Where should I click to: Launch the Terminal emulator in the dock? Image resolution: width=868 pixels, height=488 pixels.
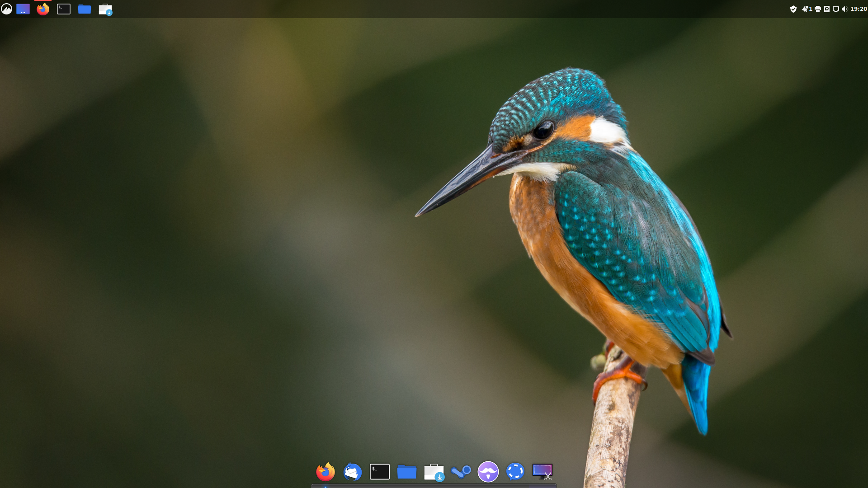tap(380, 472)
